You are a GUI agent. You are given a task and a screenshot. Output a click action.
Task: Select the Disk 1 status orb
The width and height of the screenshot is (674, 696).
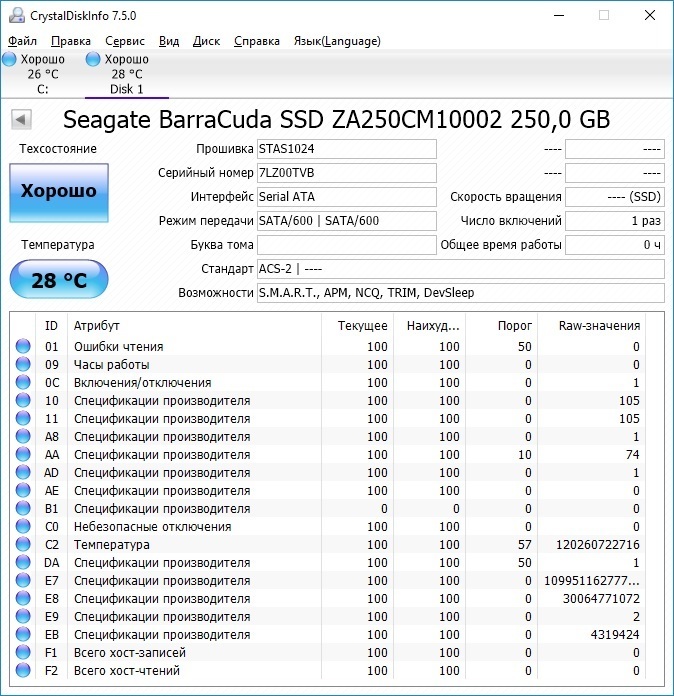pyautogui.click(x=93, y=60)
